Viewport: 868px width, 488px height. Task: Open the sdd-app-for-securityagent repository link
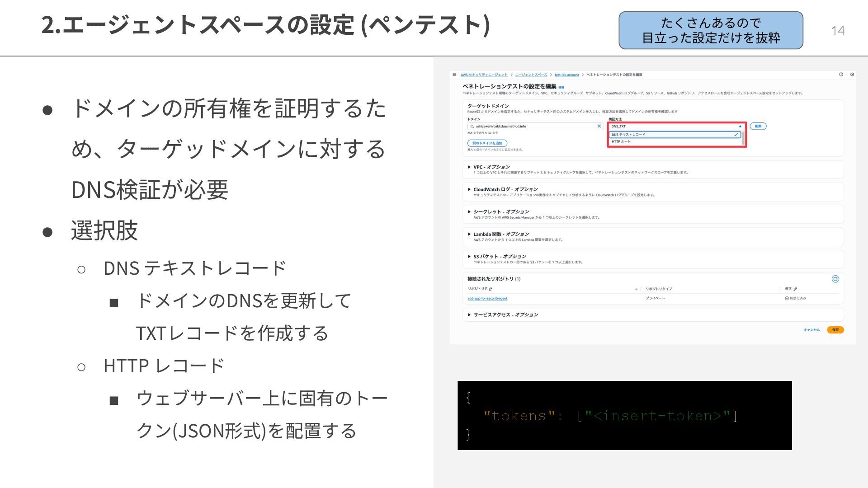click(487, 299)
